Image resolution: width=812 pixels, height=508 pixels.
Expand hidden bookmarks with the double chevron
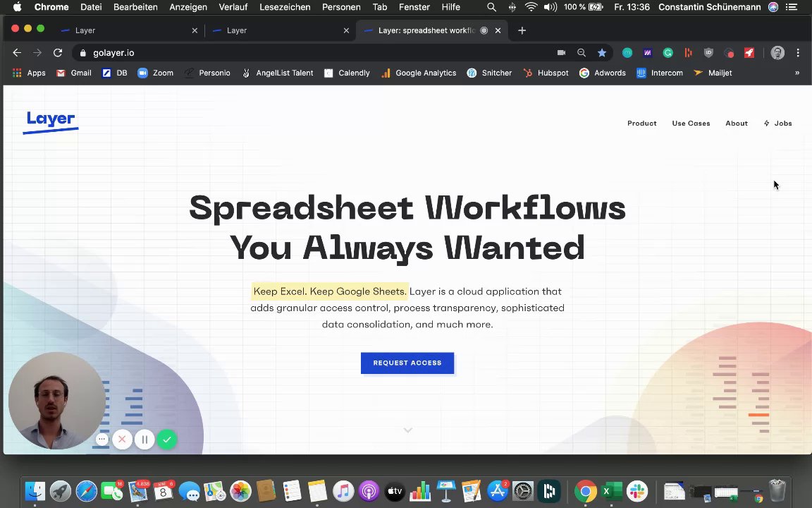(x=797, y=73)
